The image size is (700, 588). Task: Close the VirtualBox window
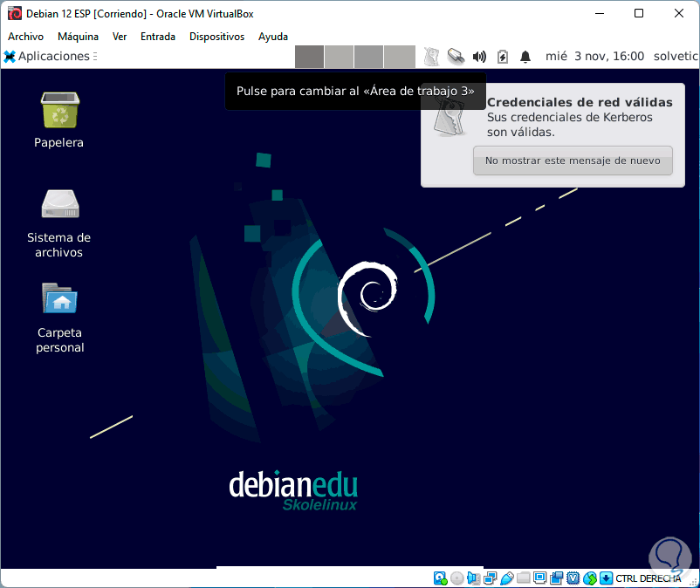[x=679, y=13]
